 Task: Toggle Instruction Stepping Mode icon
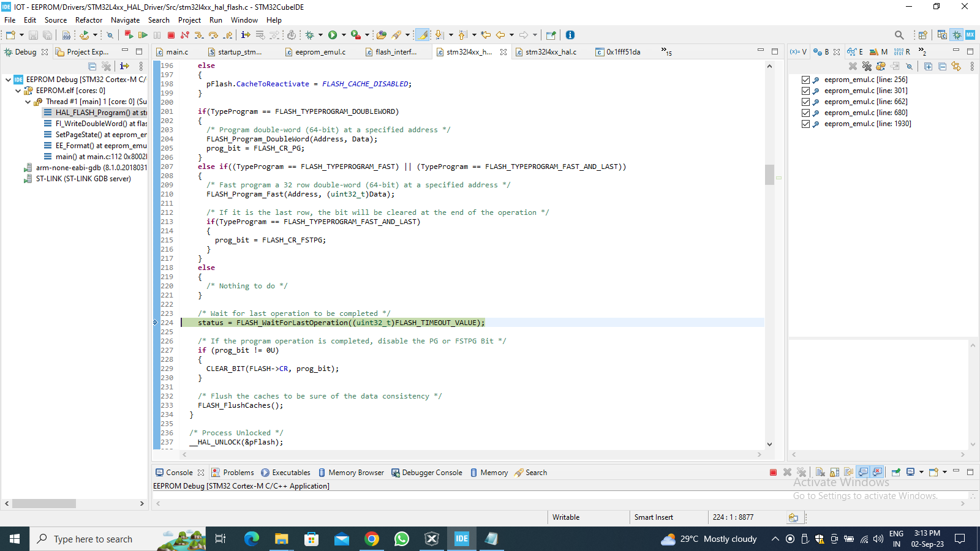pyautogui.click(x=246, y=35)
